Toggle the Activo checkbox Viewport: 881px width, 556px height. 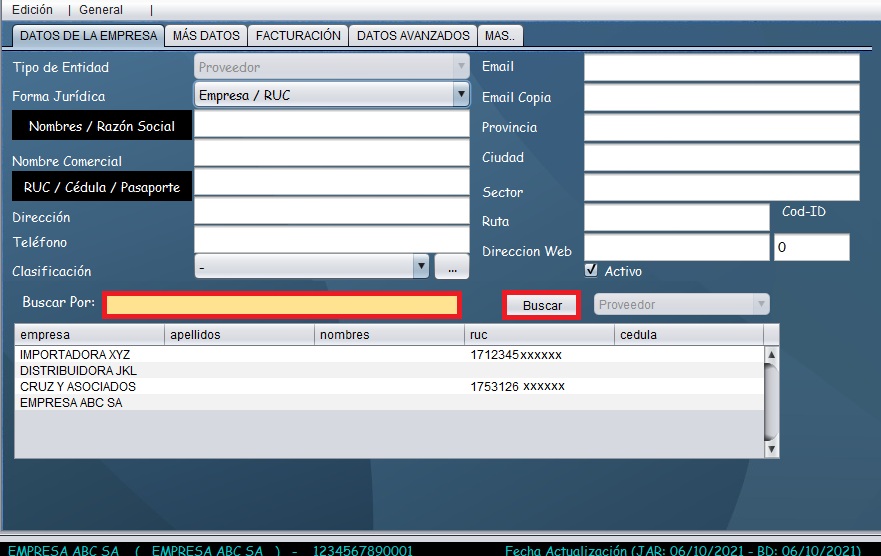coord(591,270)
